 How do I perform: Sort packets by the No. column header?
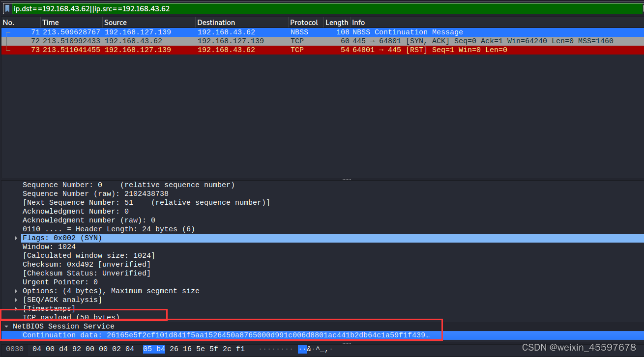21,23
